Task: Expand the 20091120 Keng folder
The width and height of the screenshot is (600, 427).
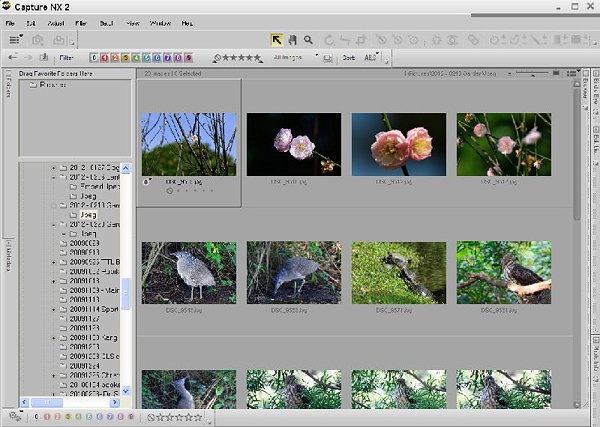Action: coord(54,338)
